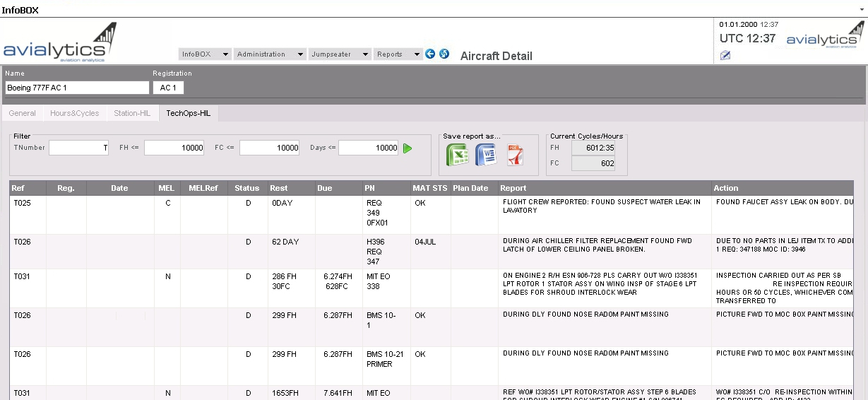The width and height of the screenshot is (868, 400).
Task: Run the filter with green play icon
Action: (x=408, y=148)
